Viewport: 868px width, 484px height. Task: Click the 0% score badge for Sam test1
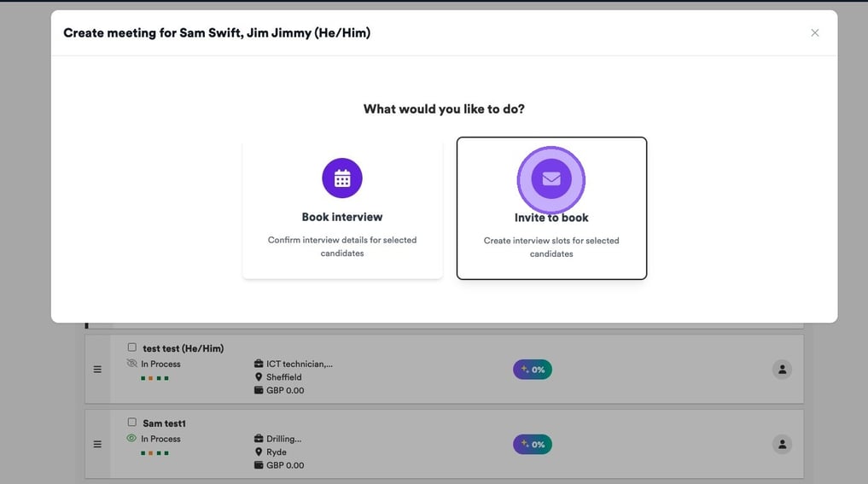(x=533, y=445)
